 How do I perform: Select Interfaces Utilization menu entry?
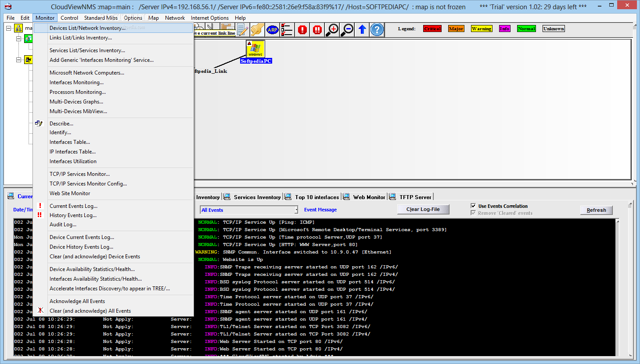(x=113, y=161)
